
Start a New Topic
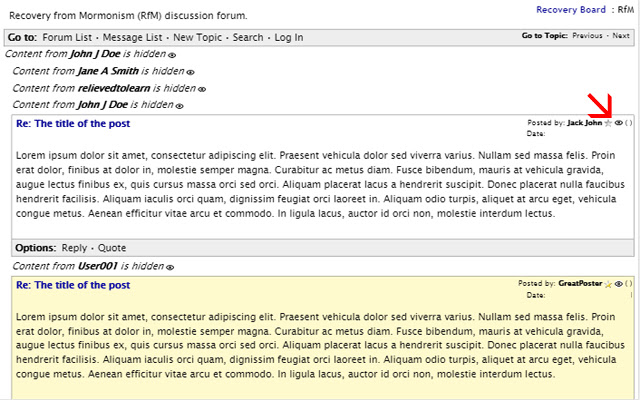(198, 38)
